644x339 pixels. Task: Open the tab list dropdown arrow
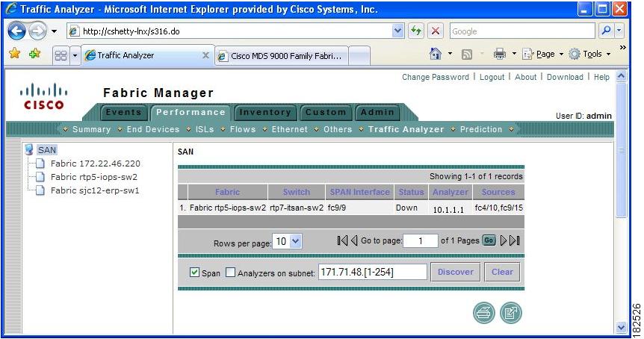point(75,55)
